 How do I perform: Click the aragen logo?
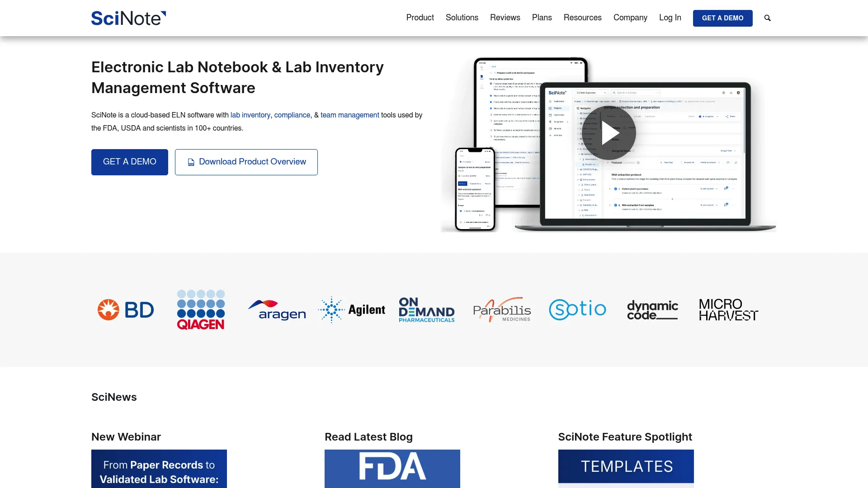277,310
